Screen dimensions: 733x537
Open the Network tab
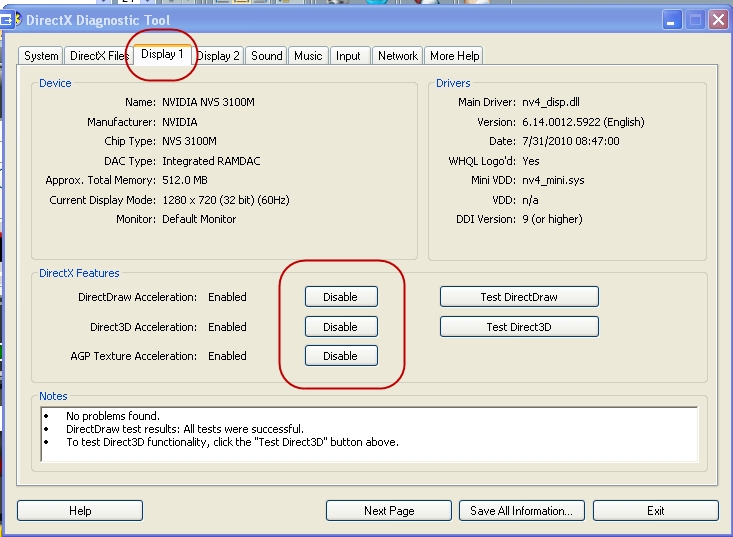397,56
